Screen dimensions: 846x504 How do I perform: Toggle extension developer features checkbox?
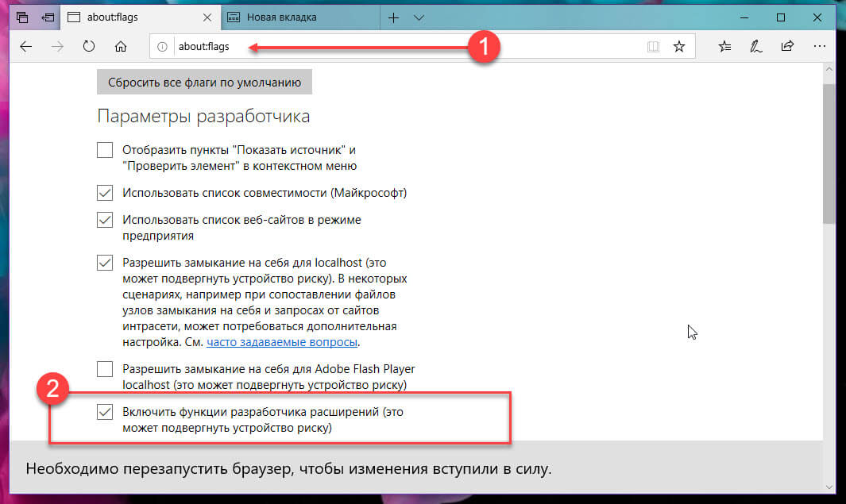(104, 411)
